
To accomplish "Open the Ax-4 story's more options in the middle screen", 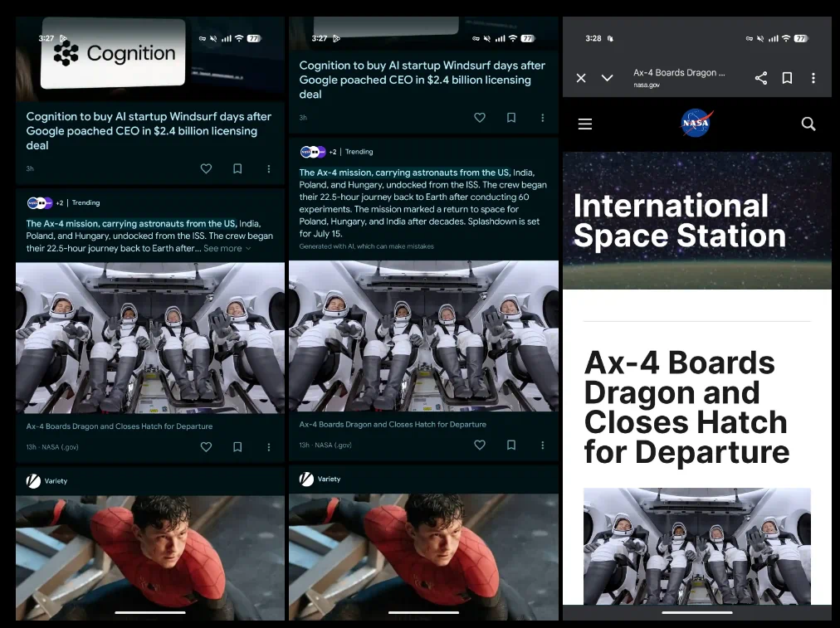I will pos(543,445).
